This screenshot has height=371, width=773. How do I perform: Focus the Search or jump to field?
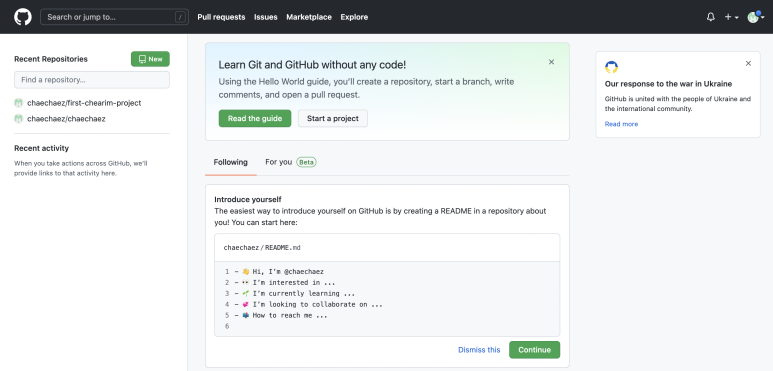pyautogui.click(x=114, y=17)
